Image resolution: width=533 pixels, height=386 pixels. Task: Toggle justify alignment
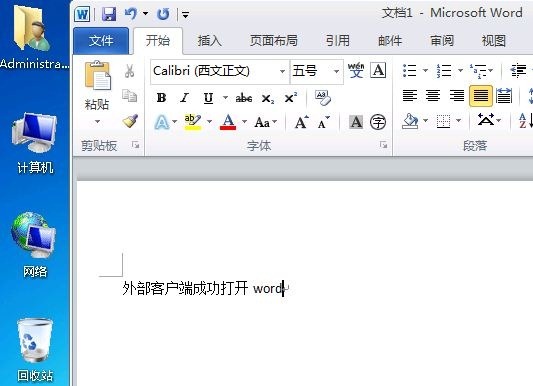(481, 96)
